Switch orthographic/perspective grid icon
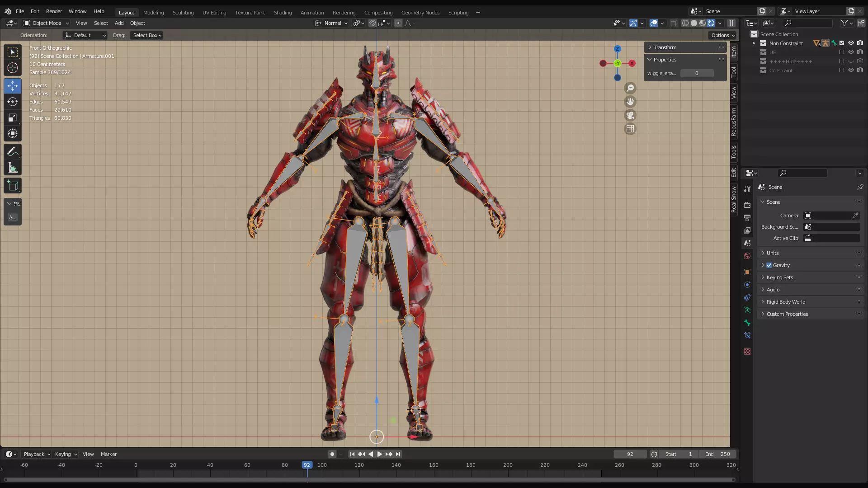The image size is (868, 488). 630,129
